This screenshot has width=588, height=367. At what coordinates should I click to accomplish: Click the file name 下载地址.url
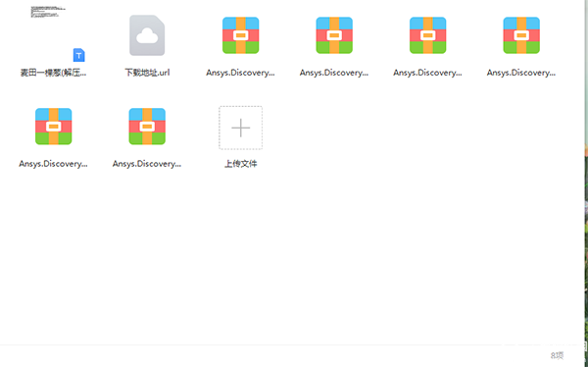(x=147, y=73)
